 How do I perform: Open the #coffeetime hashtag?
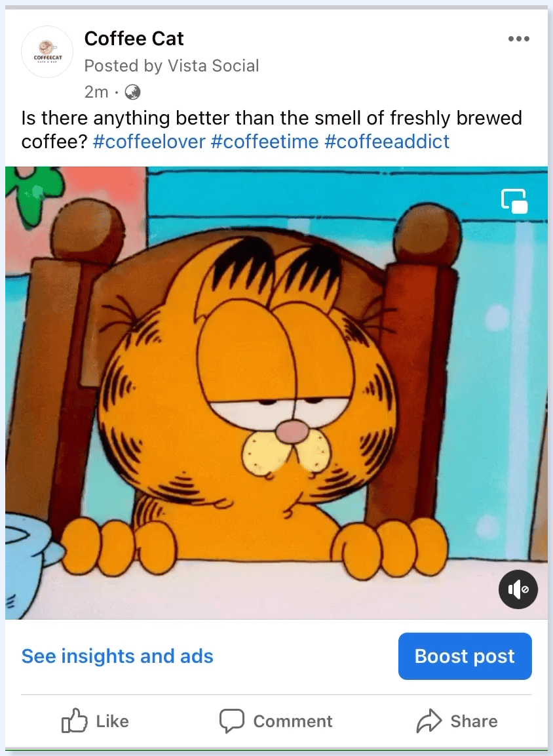click(x=265, y=141)
